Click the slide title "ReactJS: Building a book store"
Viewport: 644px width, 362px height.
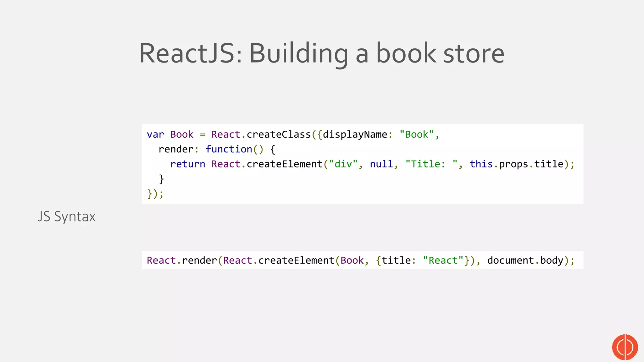pyautogui.click(x=322, y=54)
